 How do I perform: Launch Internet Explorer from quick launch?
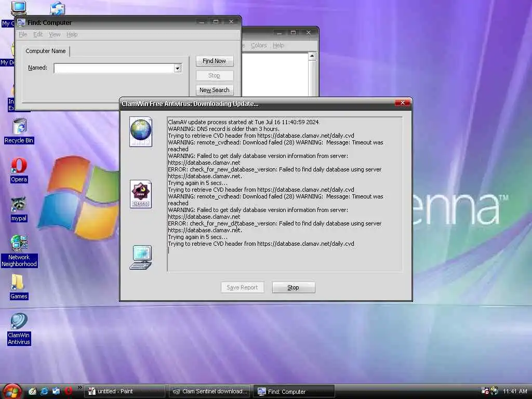click(44, 391)
